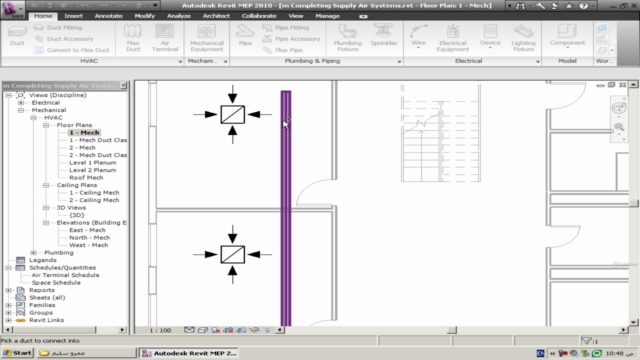Select the Lighting Fixture tool

(523, 38)
